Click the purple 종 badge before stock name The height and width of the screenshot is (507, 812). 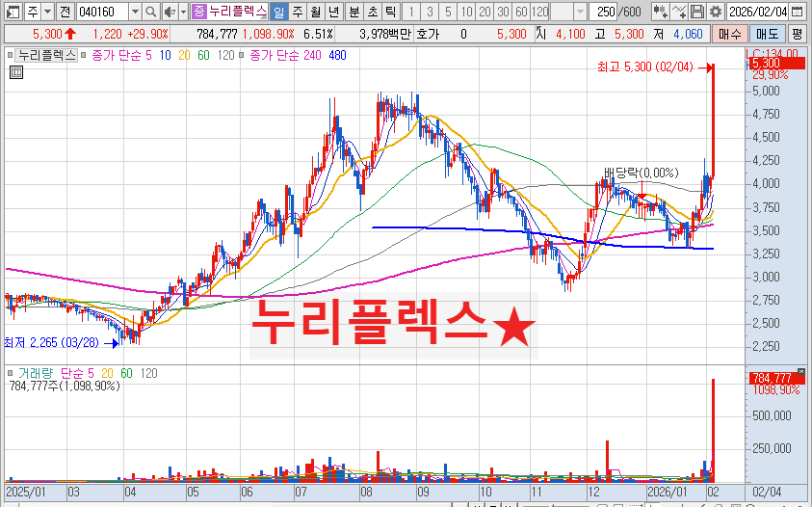[x=198, y=12]
